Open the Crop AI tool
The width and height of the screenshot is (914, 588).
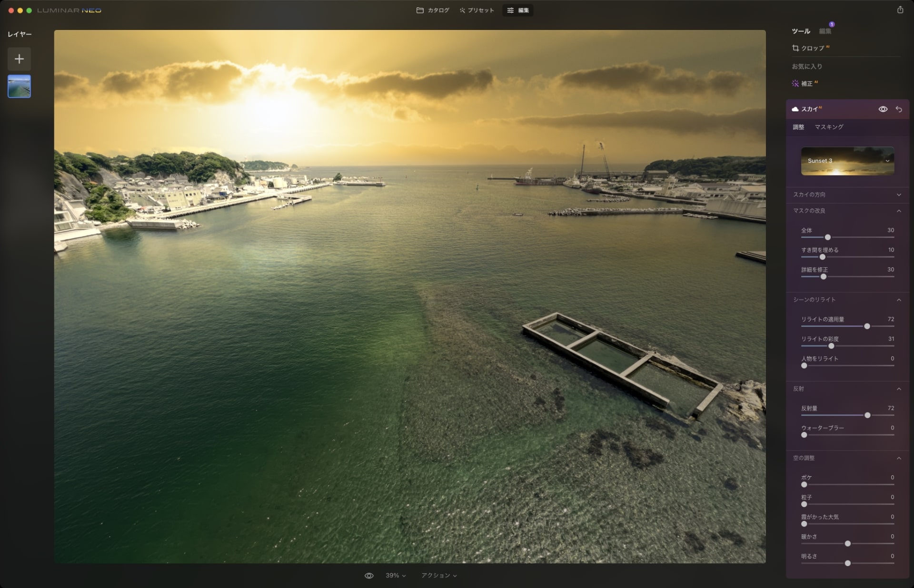[811, 48]
